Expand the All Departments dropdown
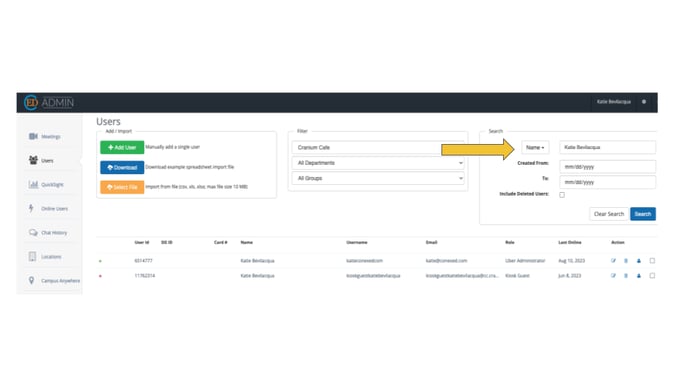688x387 pixels. (x=378, y=163)
